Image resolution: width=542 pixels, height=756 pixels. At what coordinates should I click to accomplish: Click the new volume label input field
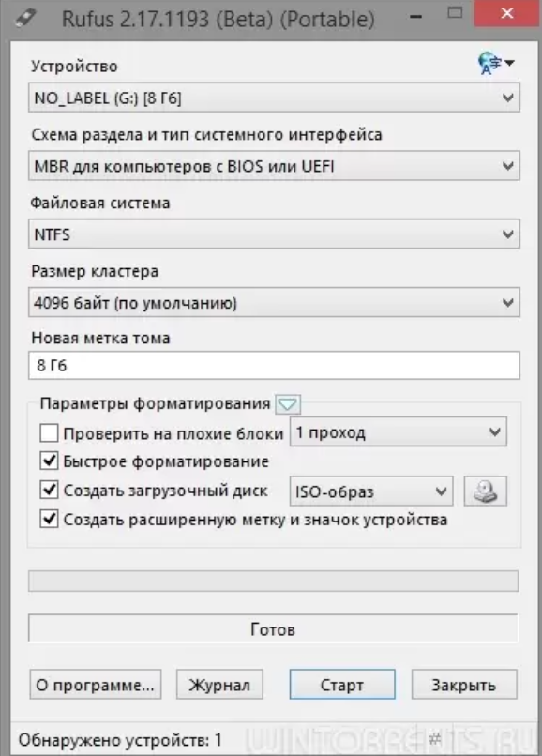pos(274,366)
